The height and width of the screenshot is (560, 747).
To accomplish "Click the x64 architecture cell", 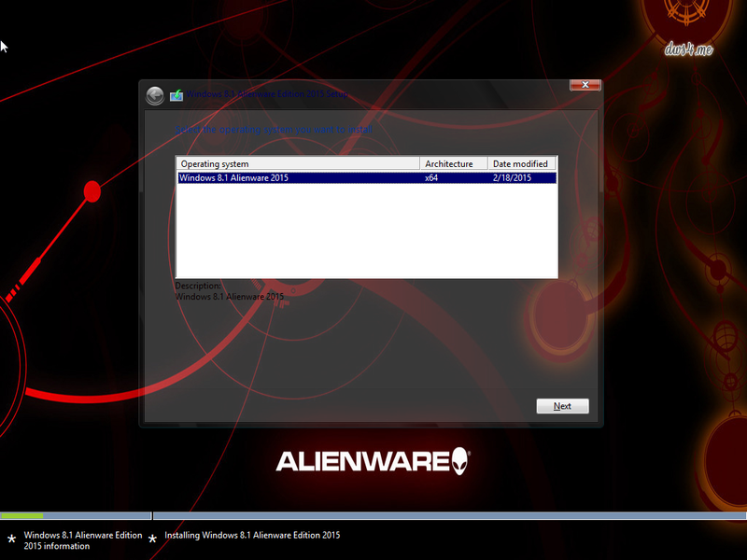I will pos(431,177).
